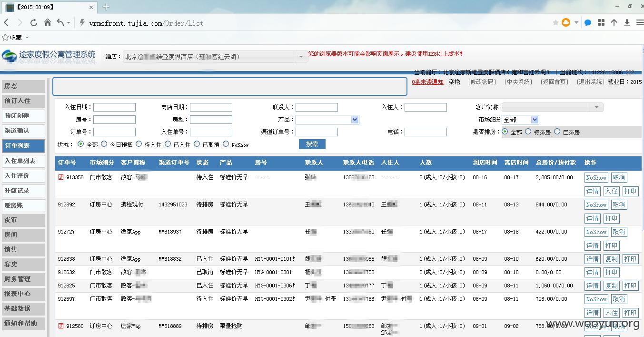Click the 修改密码 link
The image size is (644, 337).
coord(482,82)
